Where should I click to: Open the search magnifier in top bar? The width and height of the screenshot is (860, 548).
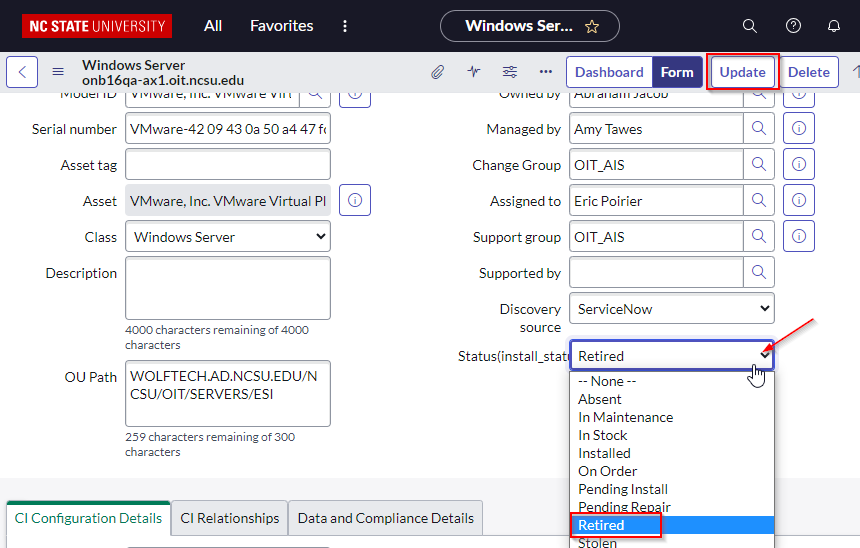(749, 26)
